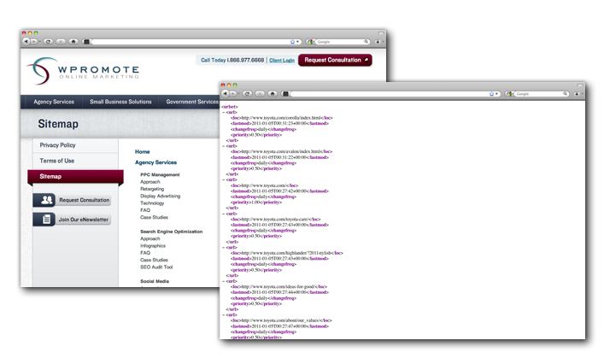The width and height of the screenshot is (610, 364).
Task: Stop loading in the Wpromote browser window
Action: (x=61, y=41)
